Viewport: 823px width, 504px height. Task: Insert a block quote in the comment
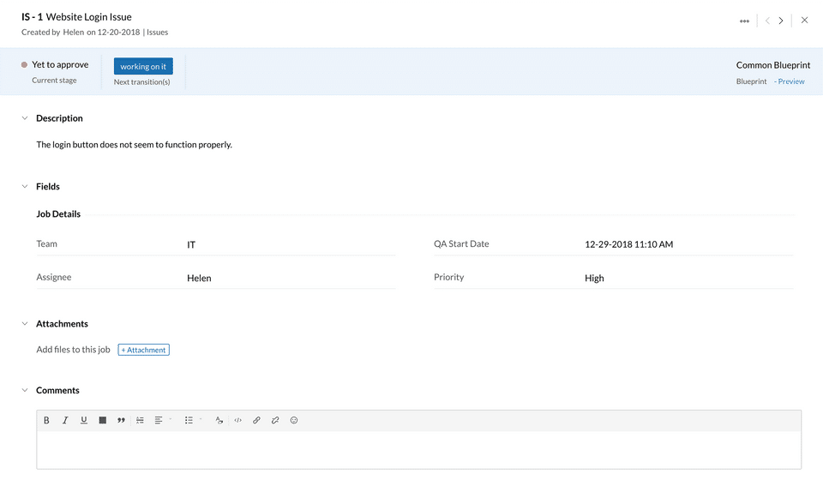(x=121, y=420)
